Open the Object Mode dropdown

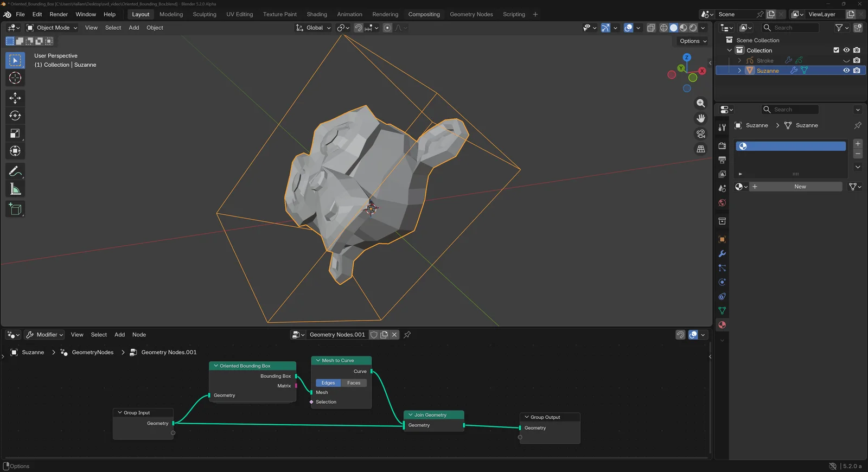click(x=52, y=28)
